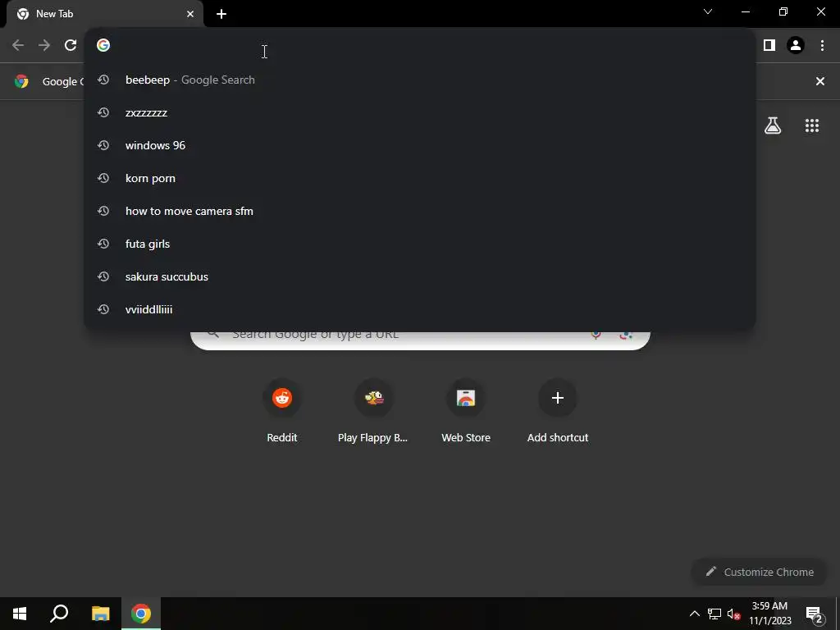Open File Explorer from the taskbar
The height and width of the screenshot is (630, 840).
[100, 614]
